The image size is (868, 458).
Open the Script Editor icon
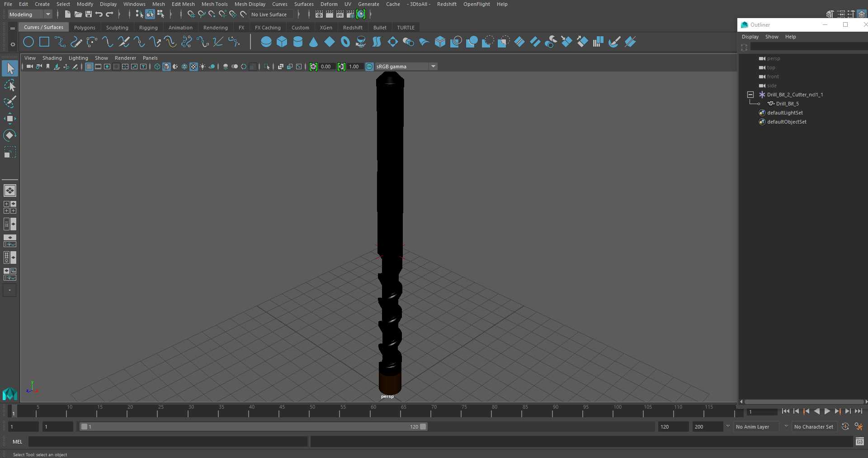coord(860,441)
